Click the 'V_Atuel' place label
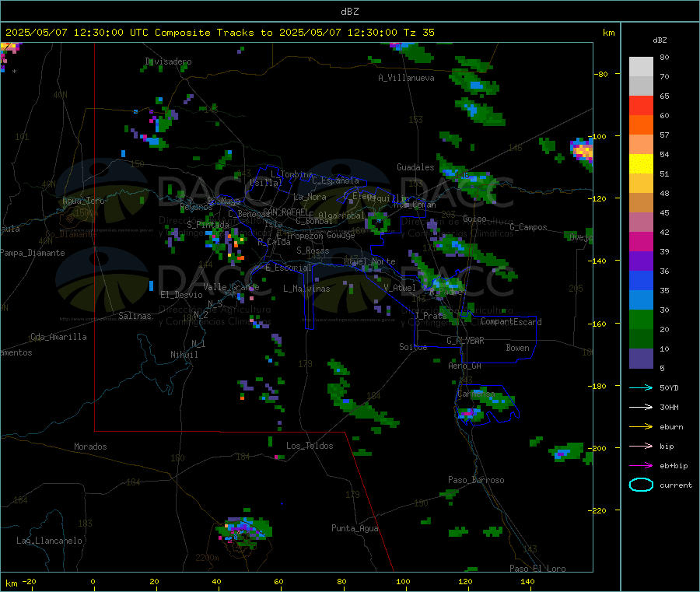The height and width of the screenshot is (592, 700). 400,288
